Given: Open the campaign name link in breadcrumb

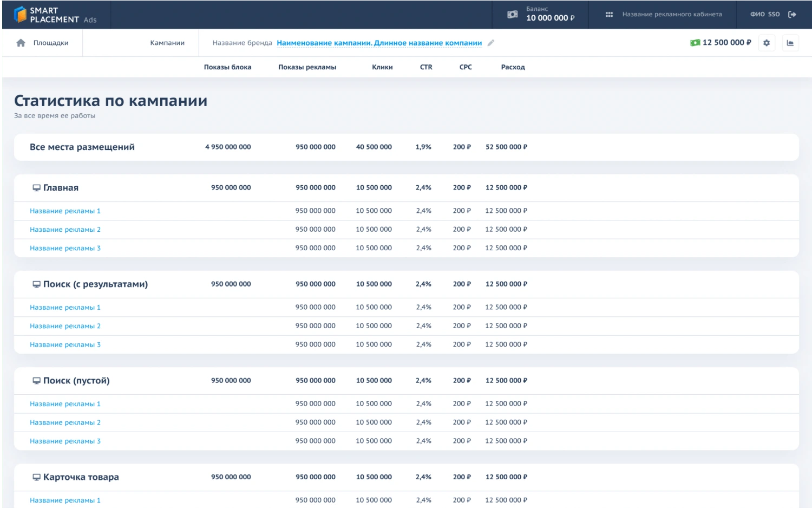Looking at the screenshot, I should pyautogui.click(x=379, y=43).
